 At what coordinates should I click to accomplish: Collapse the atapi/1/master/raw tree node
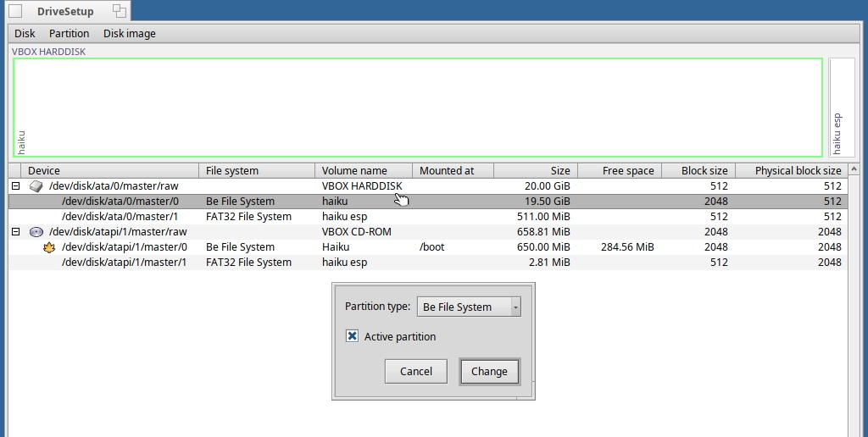click(x=15, y=232)
